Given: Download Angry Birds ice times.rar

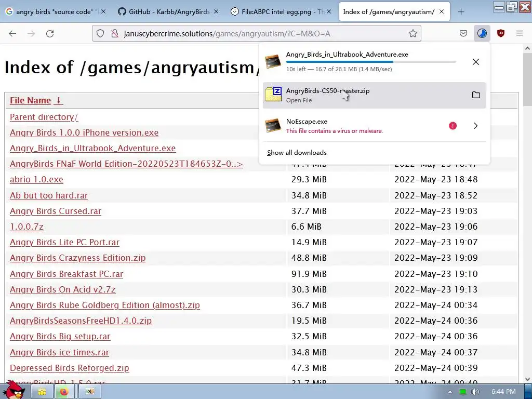Looking at the screenshot, I should coord(59,353).
